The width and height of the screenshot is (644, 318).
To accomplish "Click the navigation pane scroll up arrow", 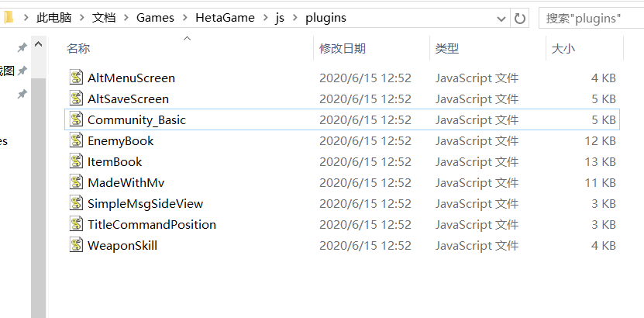I will tap(38, 44).
